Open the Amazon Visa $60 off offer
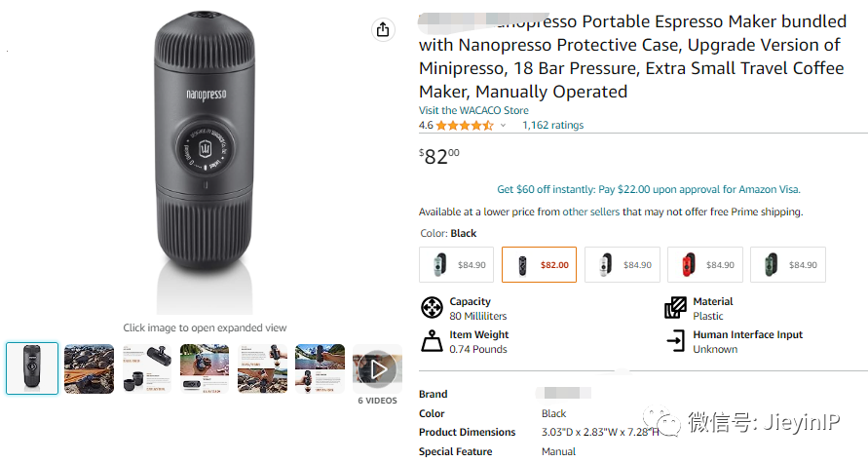The height and width of the screenshot is (462, 868). tap(649, 189)
